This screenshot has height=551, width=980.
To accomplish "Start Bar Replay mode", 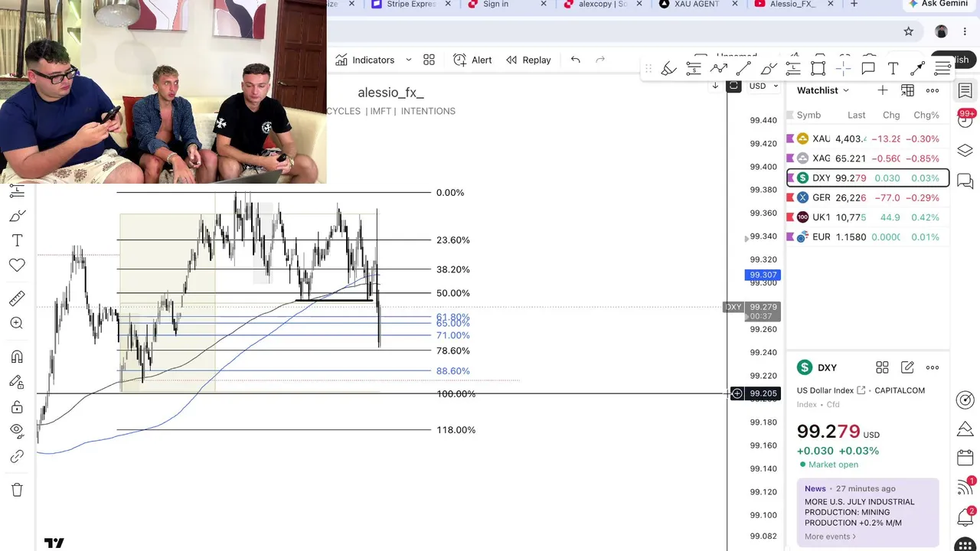I will pyautogui.click(x=528, y=60).
